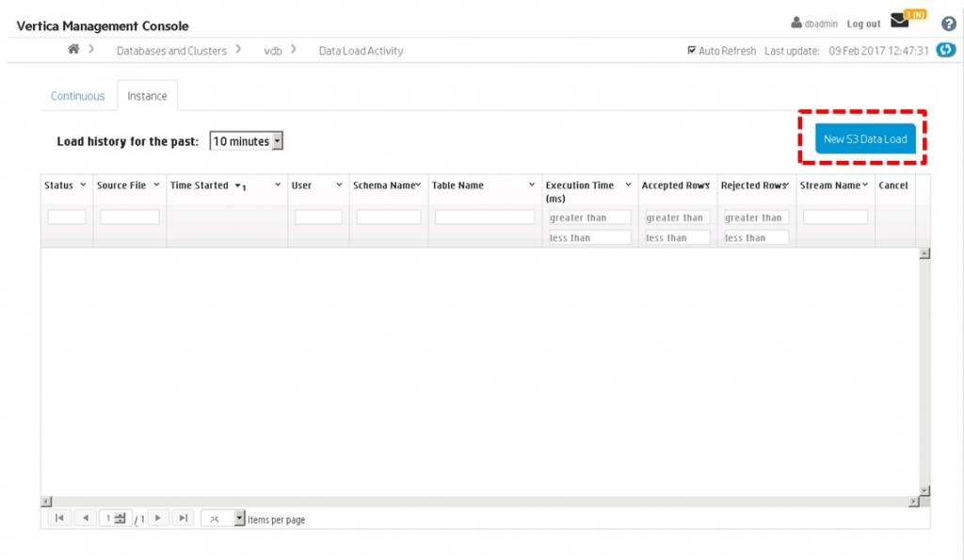The width and height of the screenshot is (964, 560).
Task: Click the blue refresh icon
Action: 946,50
